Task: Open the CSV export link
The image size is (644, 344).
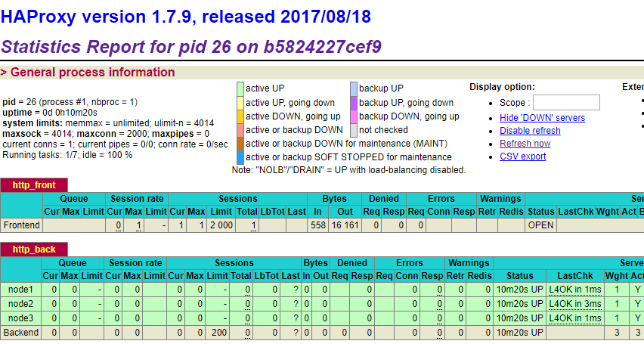Action: [523, 157]
